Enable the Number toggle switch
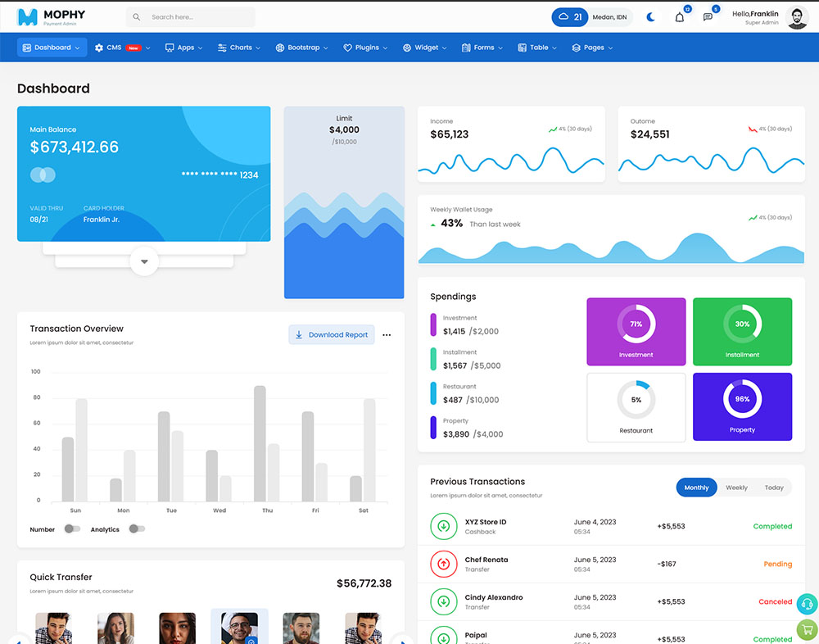819x644 pixels. point(72,529)
